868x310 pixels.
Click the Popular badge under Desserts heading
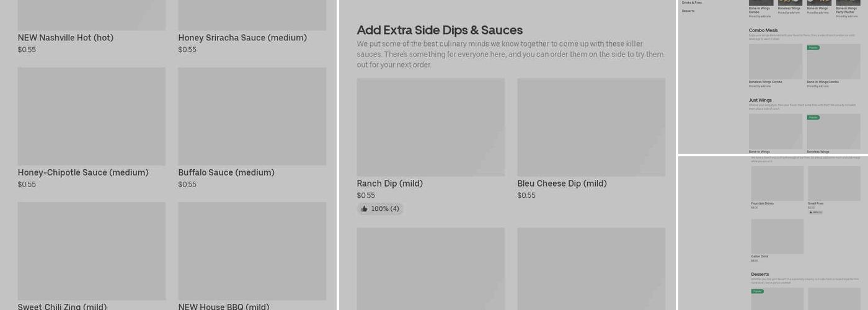pyautogui.click(x=757, y=291)
